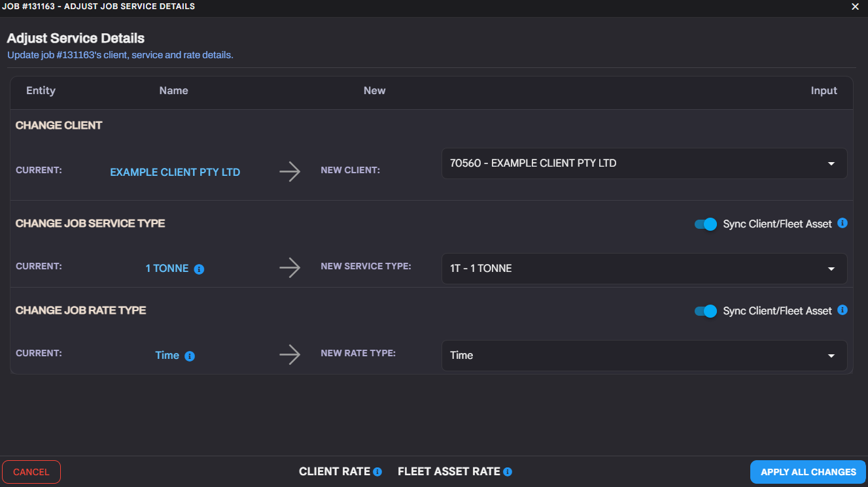Toggle Sync Client/Fleet Asset for job rate type
868x487 pixels.
(706, 311)
